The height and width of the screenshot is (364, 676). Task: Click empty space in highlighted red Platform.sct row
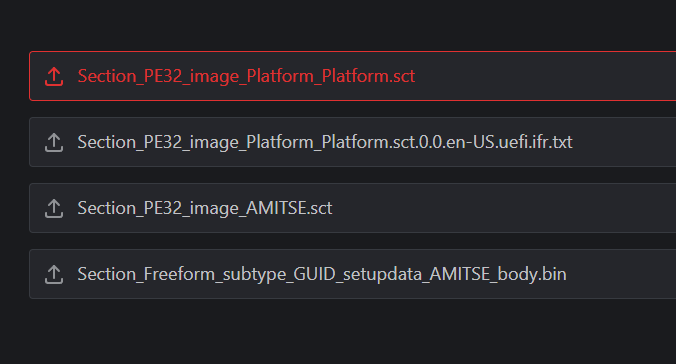coord(543,76)
